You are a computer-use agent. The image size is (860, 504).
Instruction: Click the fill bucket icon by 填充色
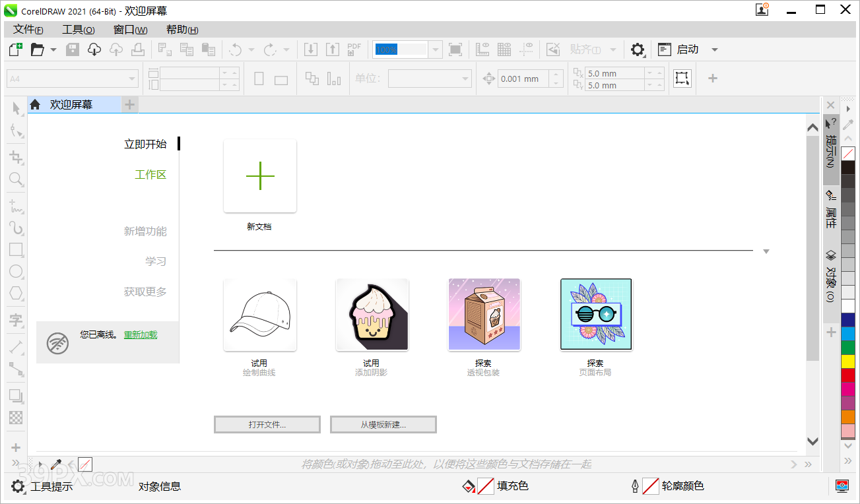point(469,487)
